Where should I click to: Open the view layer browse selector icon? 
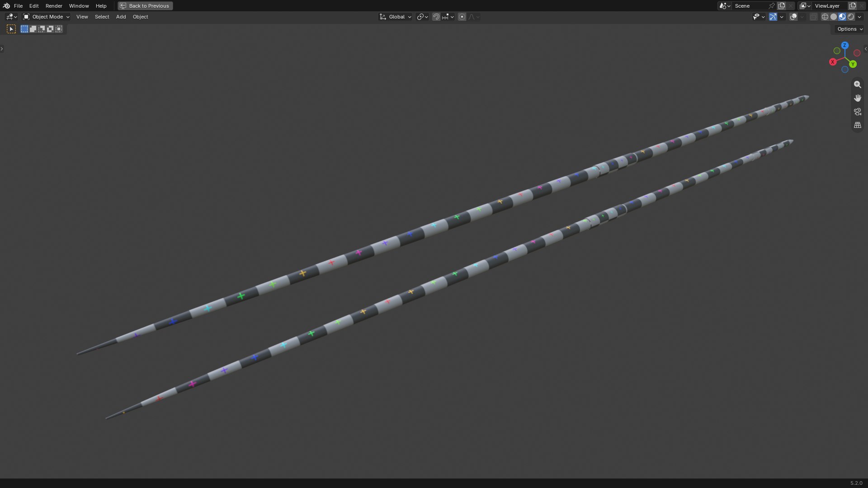click(805, 6)
